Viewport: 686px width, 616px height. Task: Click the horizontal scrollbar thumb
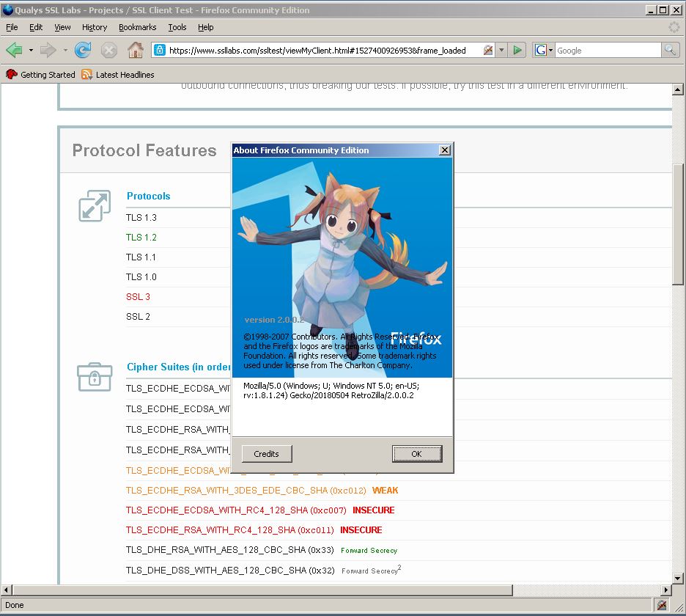pyautogui.click(x=262, y=590)
